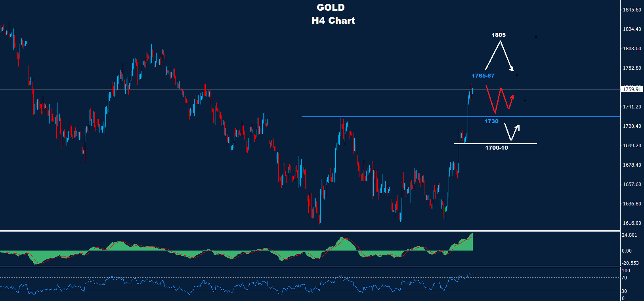
Task: Click the RSI 70 level label
Action: [624, 278]
